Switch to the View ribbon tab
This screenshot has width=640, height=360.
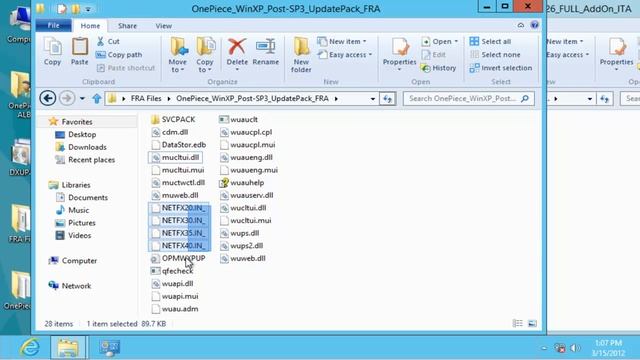pos(163,25)
